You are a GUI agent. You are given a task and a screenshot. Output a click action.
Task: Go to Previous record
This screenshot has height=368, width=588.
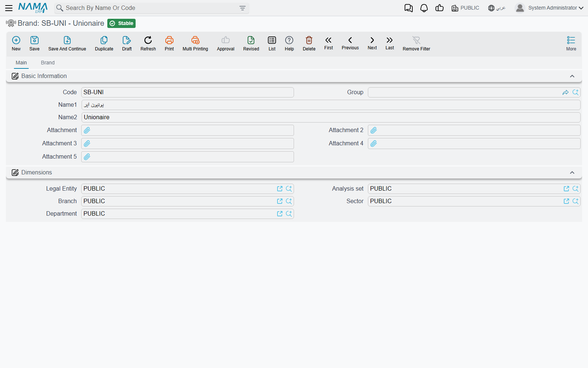[350, 43]
